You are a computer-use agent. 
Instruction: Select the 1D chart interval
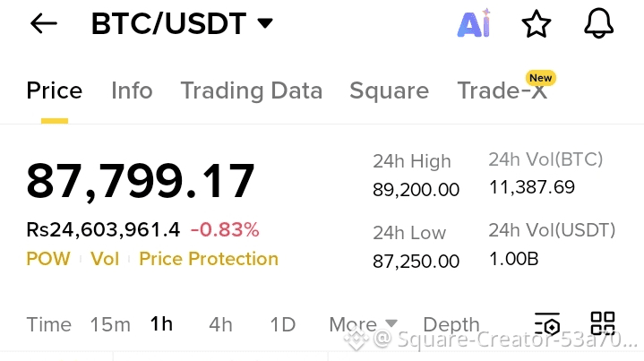coord(282,325)
